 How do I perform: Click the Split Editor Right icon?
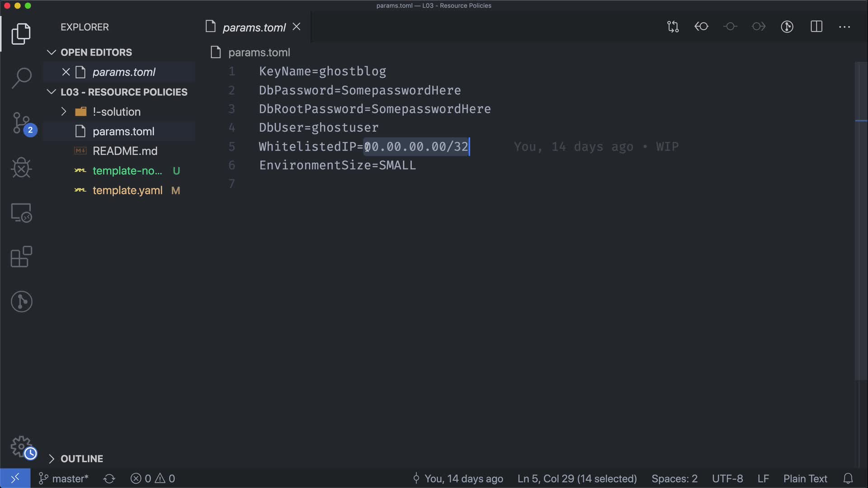pyautogui.click(x=816, y=27)
